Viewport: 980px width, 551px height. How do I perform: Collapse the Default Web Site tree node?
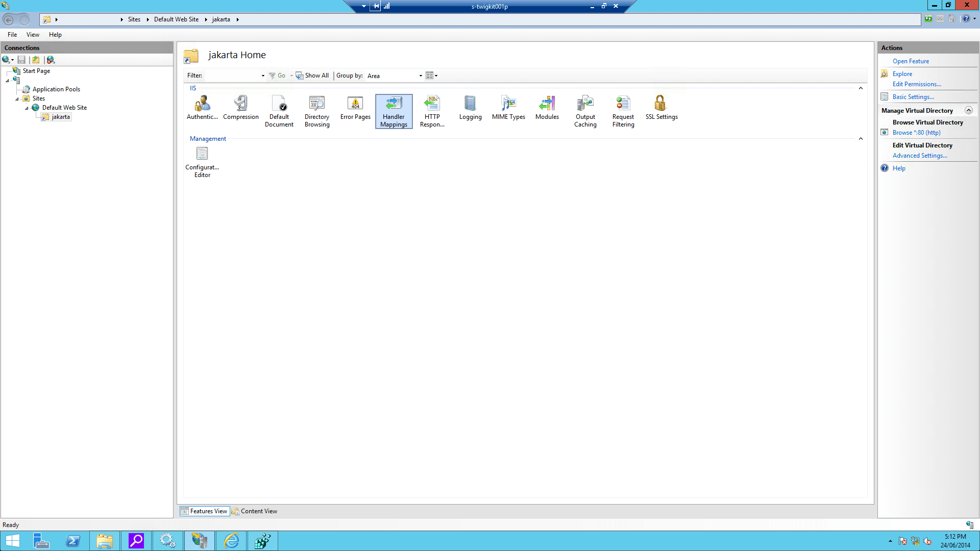pyautogui.click(x=27, y=108)
